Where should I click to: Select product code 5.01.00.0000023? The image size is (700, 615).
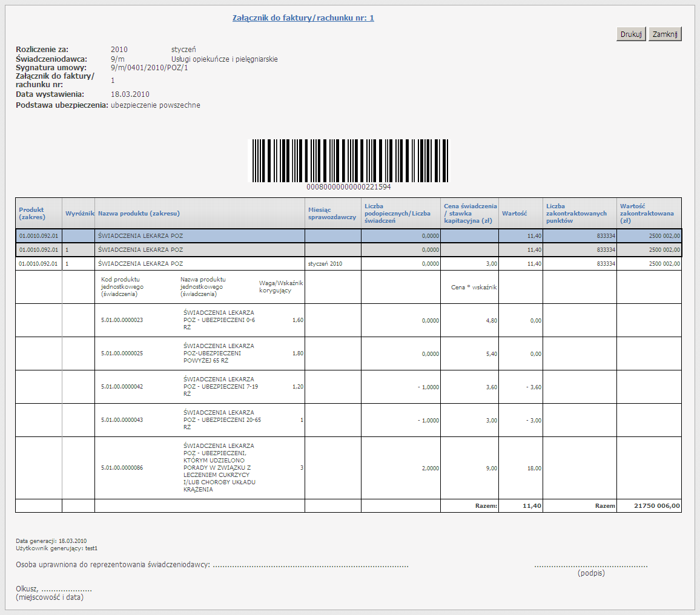tap(122, 320)
